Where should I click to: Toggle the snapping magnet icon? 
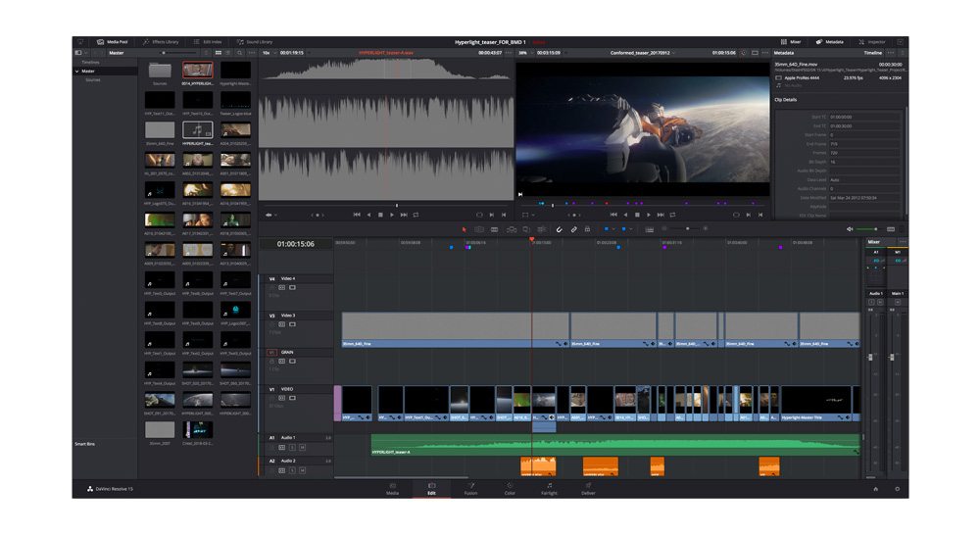pyautogui.click(x=560, y=229)
